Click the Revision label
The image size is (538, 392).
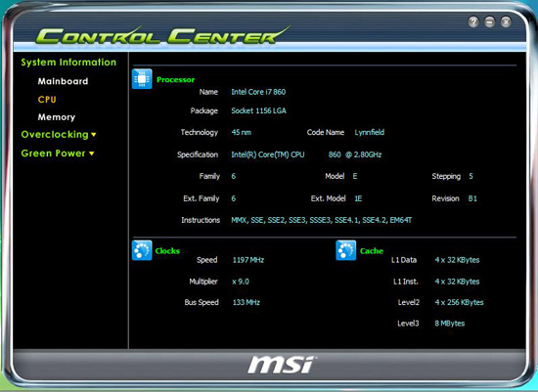point(445,198)
